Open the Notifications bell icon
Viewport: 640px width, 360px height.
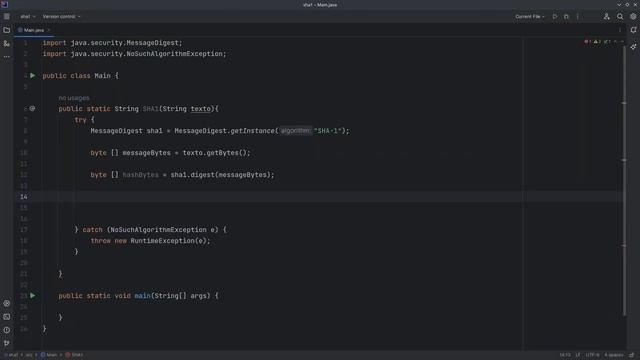(x=633, y=30)
